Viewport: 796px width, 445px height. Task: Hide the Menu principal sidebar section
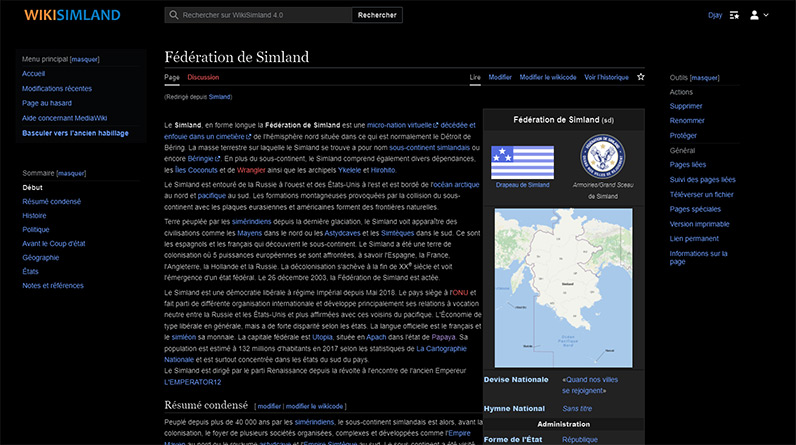point(78,59)
